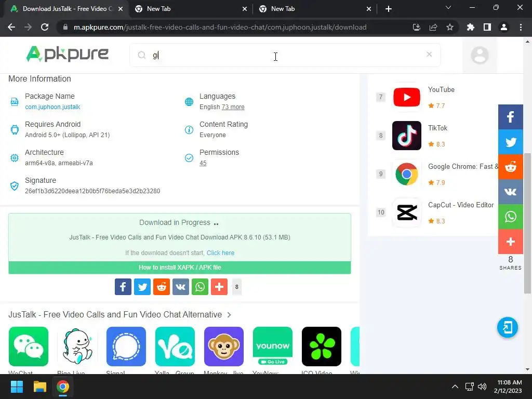Share on Facebook below the download box
This screenshot has width=532, height=399.
123,287
